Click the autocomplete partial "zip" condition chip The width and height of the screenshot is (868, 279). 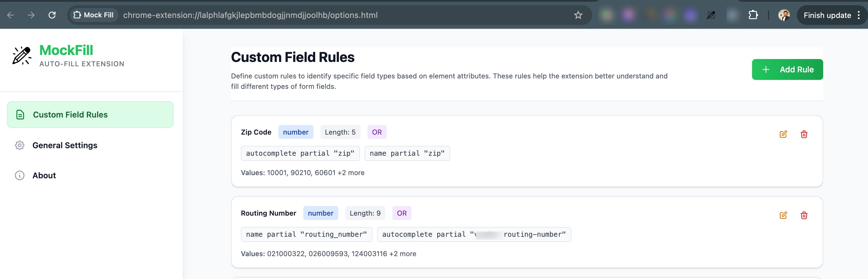[x=300, y=153]
